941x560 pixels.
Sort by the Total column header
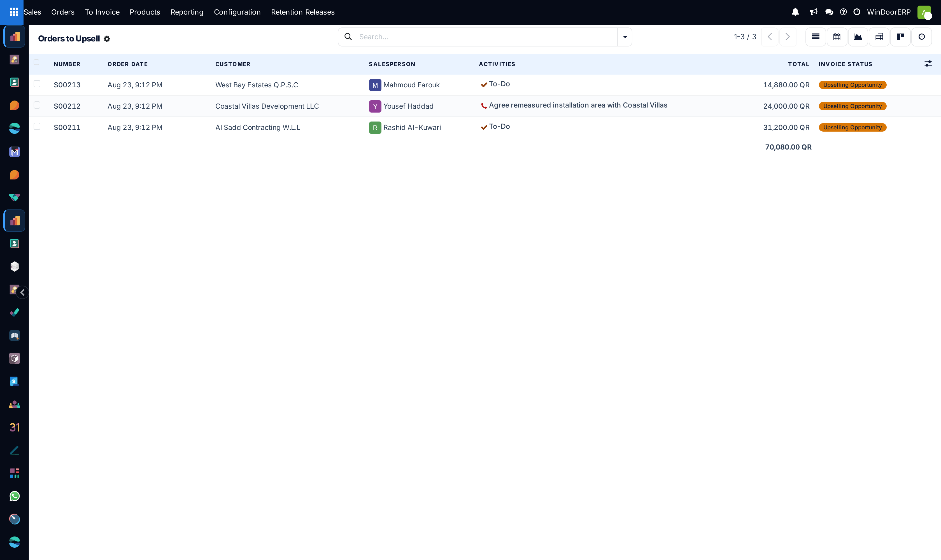coord(798,64)
